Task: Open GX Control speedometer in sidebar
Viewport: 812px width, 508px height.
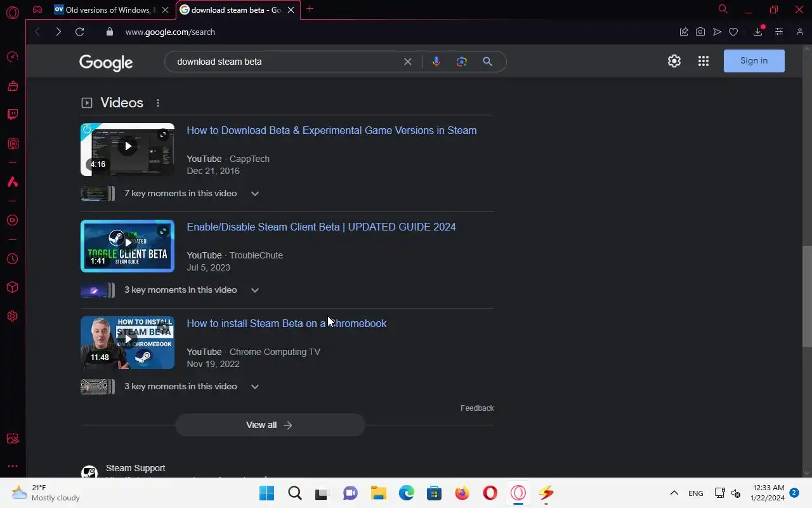Action: 13,57
